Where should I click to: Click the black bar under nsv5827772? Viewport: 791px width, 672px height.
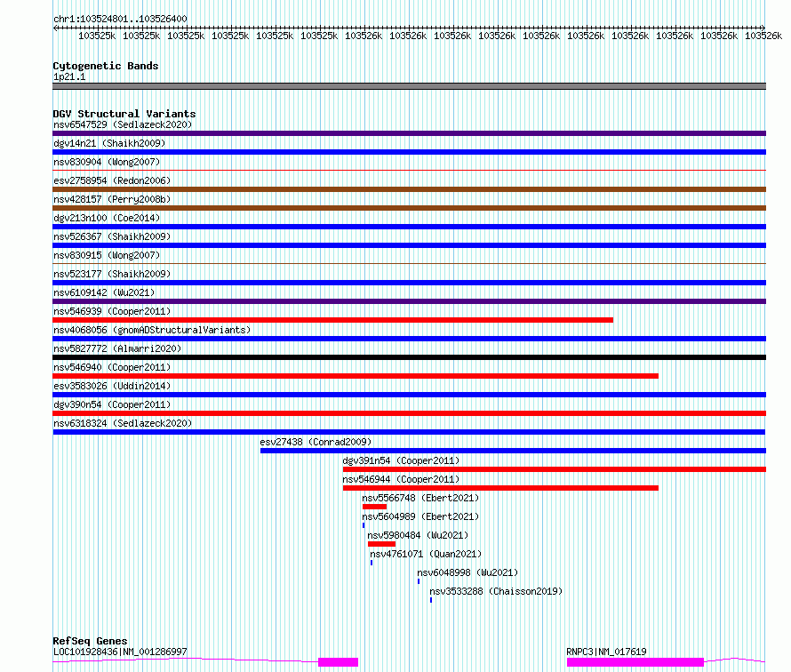(x=409, y=357)
